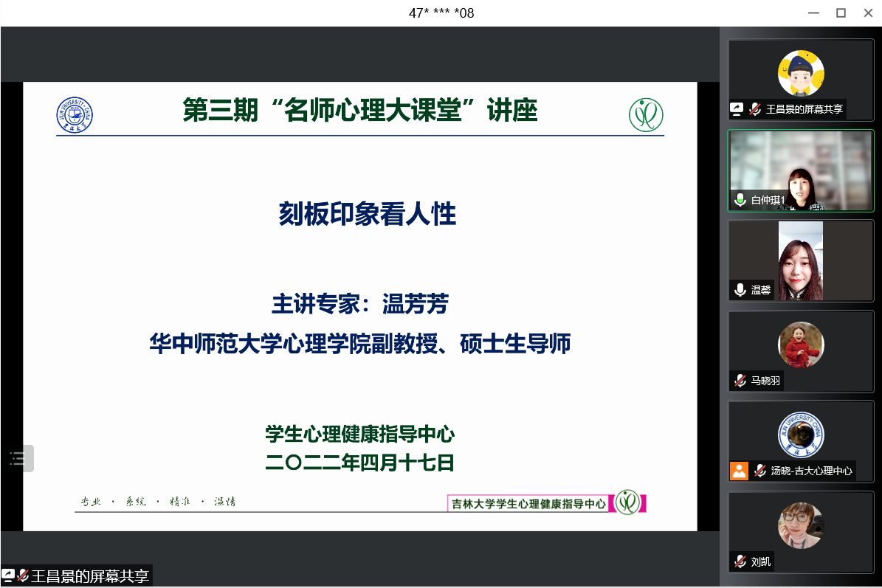Select 汤晓's Jilin University logo avatar
882x588 pixels.
pos(801,435)
